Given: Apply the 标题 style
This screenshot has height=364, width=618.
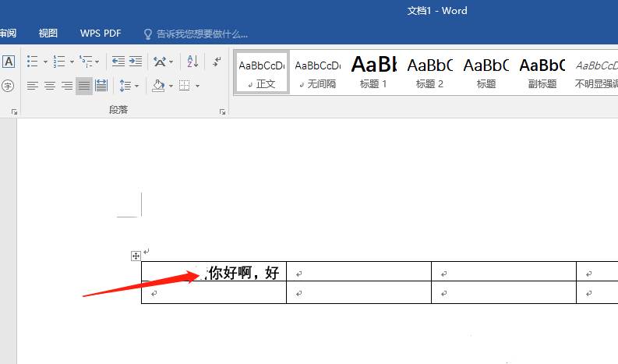Looking at the screenshot, I should click(x=486, y=72).
